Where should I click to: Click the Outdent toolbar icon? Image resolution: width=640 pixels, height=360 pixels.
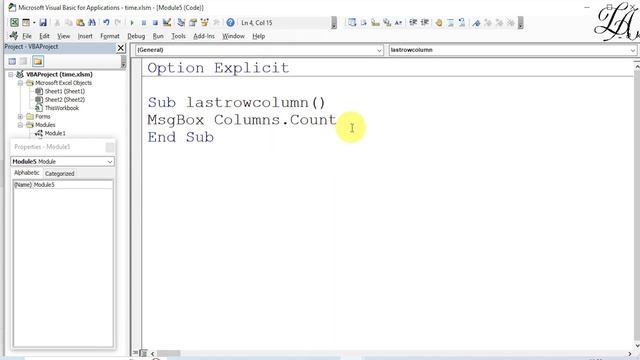[424, 22]
